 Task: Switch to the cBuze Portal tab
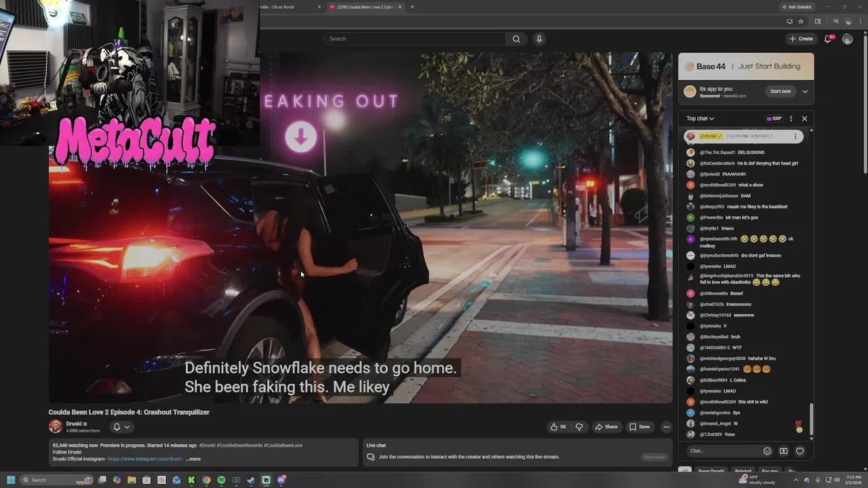tap(291, 7)
